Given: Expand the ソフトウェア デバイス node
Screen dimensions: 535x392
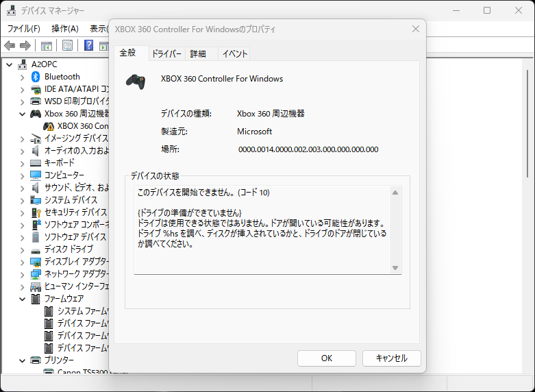Looking at the screenshot, I should (23, 238).
